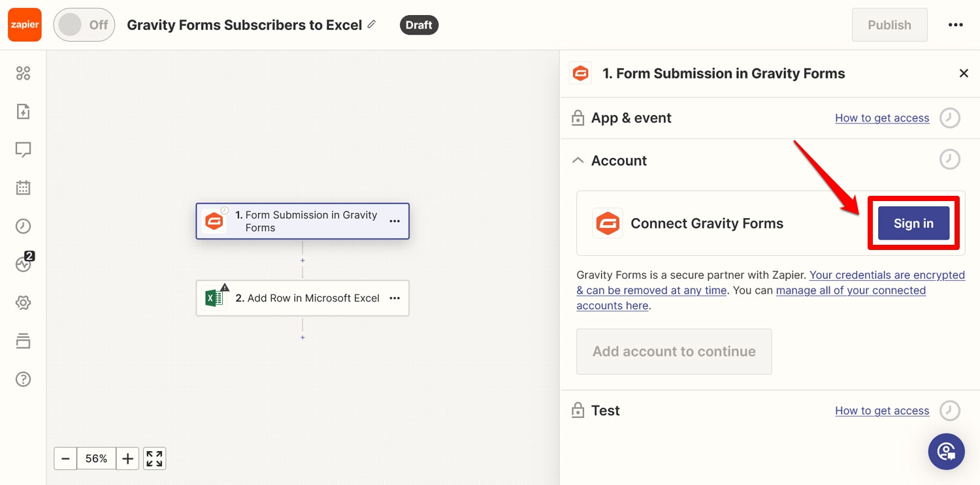
Task: Open the support chat bubble button
Action: [x=947, y=452]
